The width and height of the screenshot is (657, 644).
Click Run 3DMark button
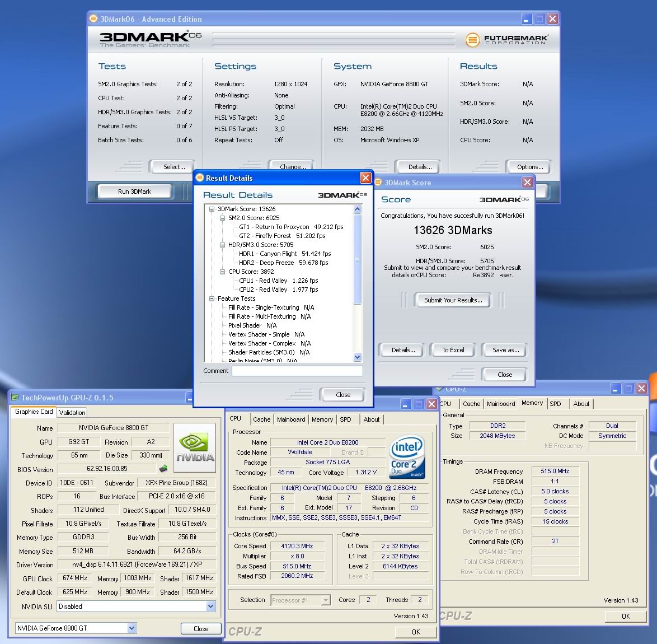click(x=134, y=192)
